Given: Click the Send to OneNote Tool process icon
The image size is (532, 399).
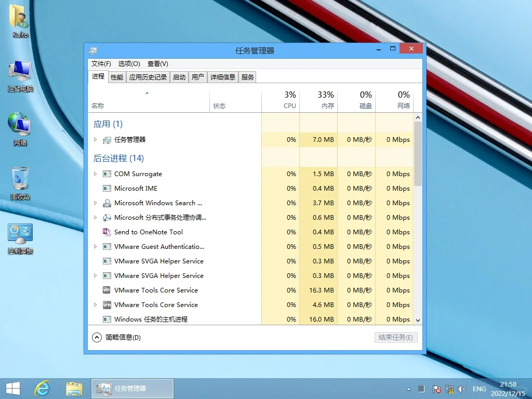Looking at the screenshot, I should (x=106, y=232).
